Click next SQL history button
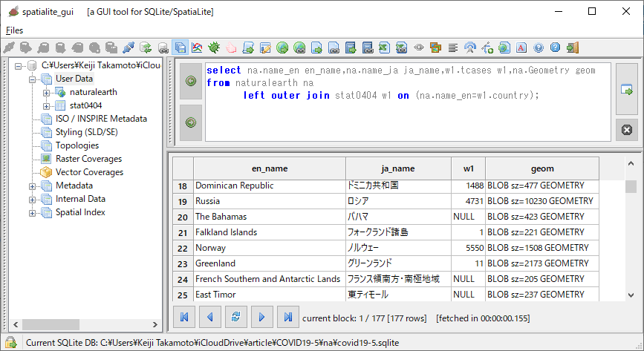Viewport: 644px width, 351px height. click(191, 122)
